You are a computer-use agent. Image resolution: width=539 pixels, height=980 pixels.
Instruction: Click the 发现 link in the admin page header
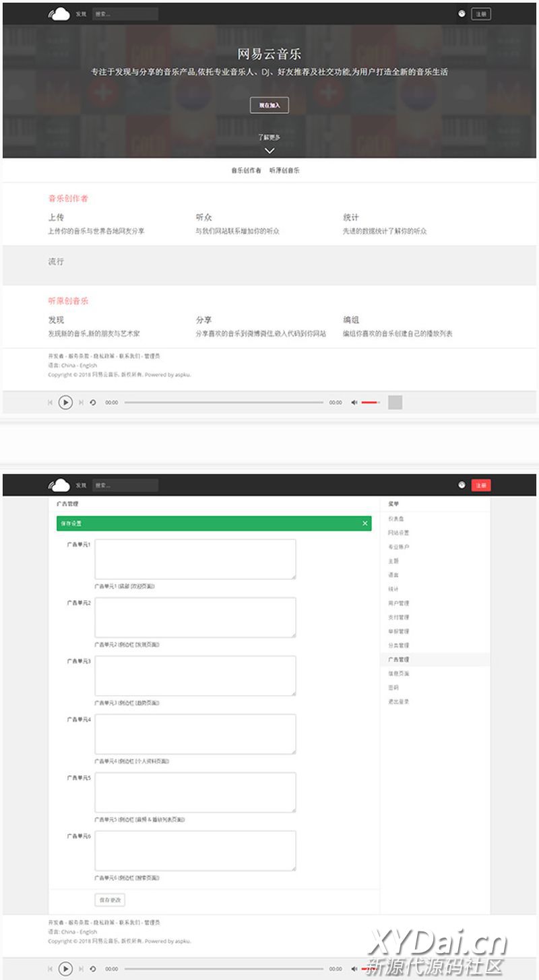click(81, 485)
